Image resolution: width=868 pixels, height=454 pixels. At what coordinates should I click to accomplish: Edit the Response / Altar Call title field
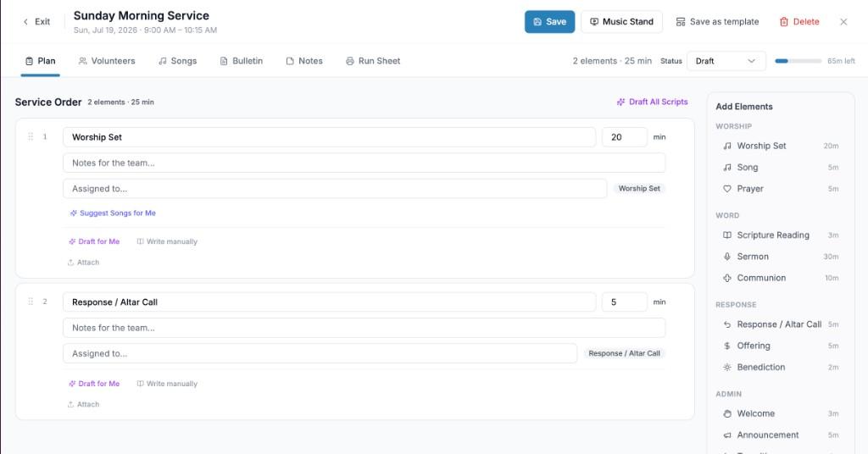tap(330, 302)
